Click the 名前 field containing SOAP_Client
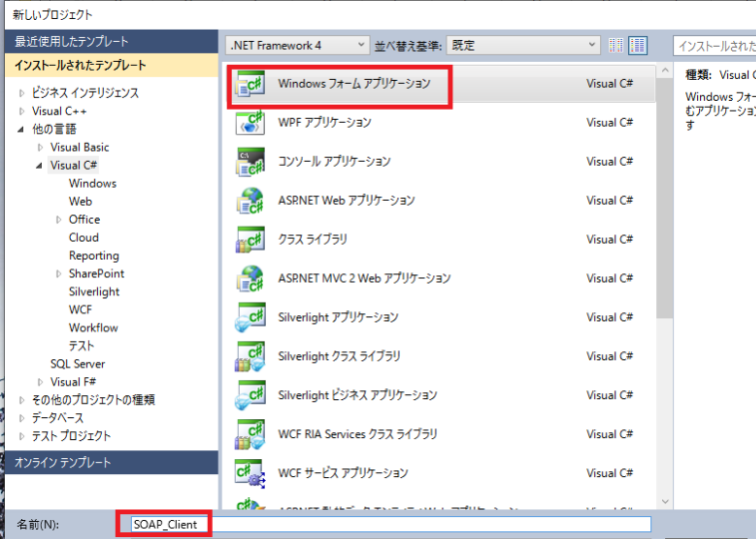The width and height of the screenshot is (756, 539). [x=385, y=524]
